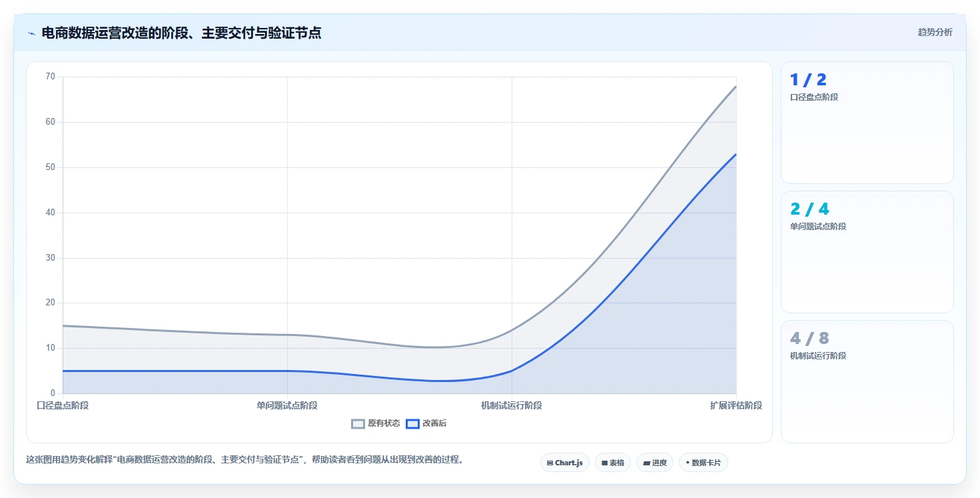Open the 4 / 8 机制试运行阶段 card
This screenshot has width=980, height=498.
[867, 381]
